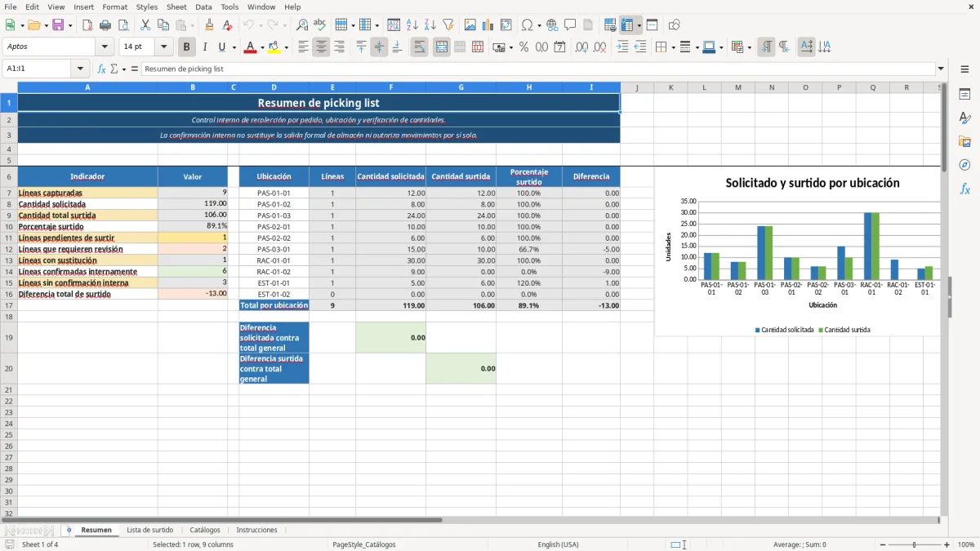
Task: Toggle Align Right
Action: point(339,47)
